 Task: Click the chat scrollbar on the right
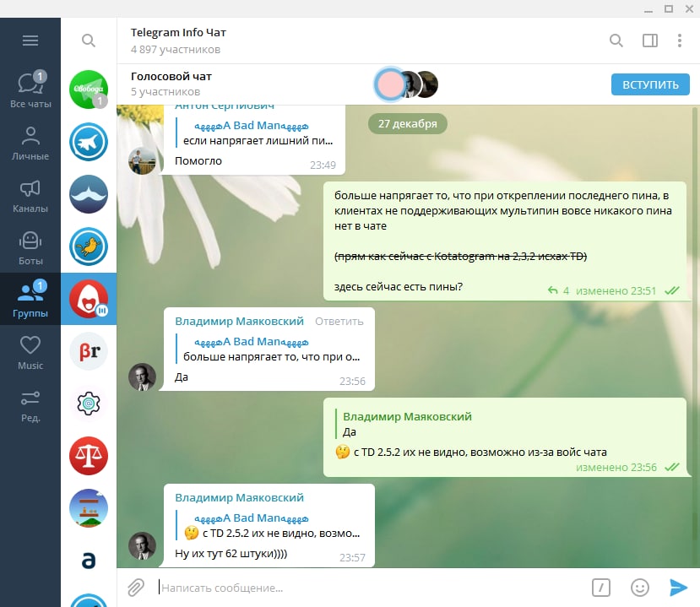pyautogui.click(x=696, y=337)
